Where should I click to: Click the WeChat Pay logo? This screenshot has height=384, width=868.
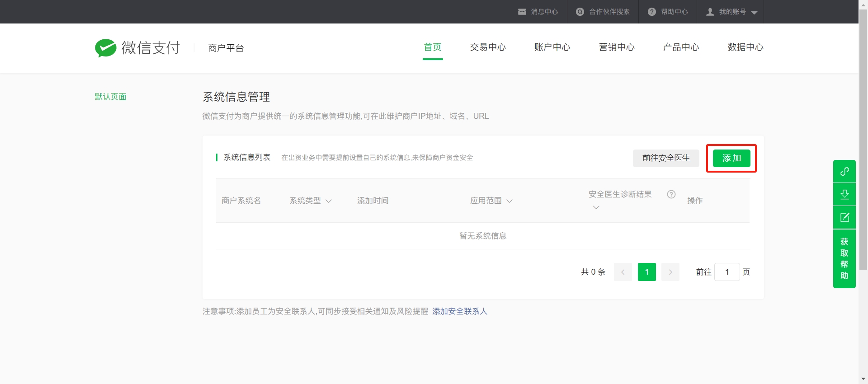[x=137, y=48]
